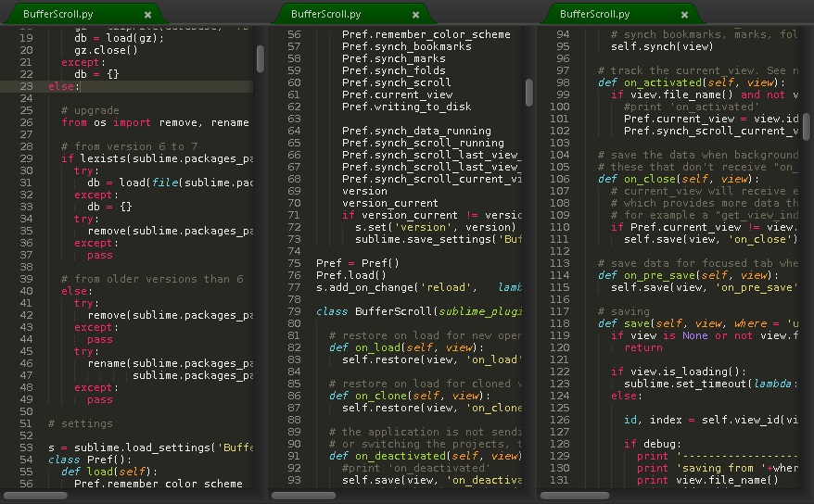Place cursor on 'class Pref():' line

90,460
